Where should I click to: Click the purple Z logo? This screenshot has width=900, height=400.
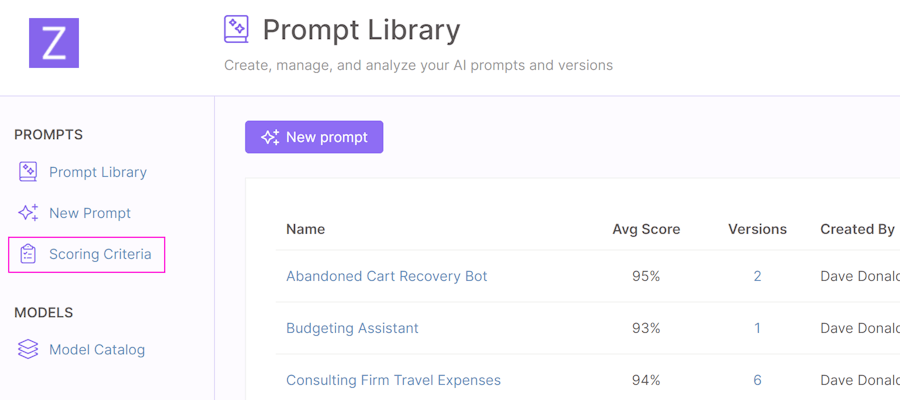click(54, 43)
